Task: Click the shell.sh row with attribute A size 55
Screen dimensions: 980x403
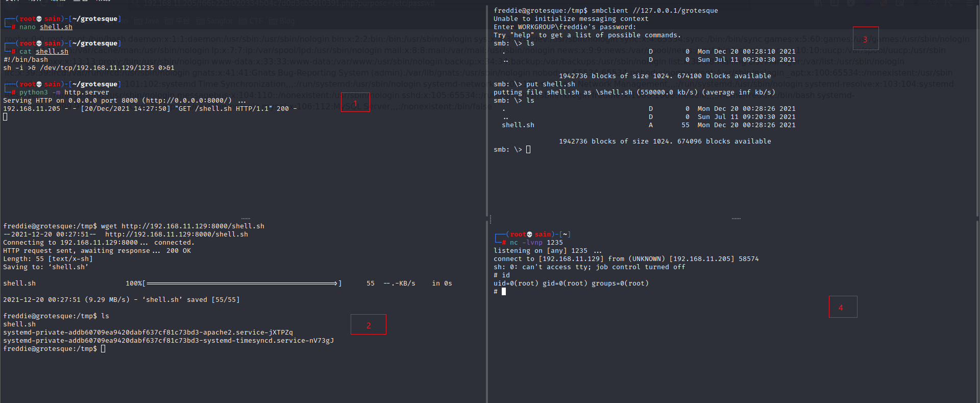Action: 649,125
